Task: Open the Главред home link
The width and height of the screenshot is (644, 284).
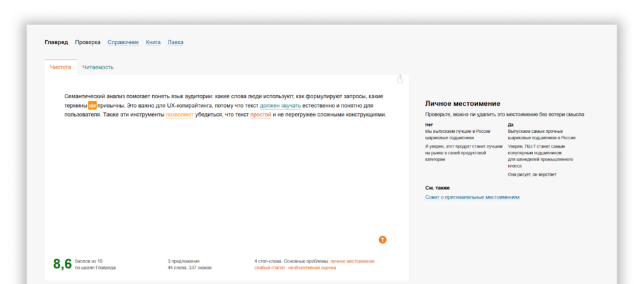Action: [56, 42]
